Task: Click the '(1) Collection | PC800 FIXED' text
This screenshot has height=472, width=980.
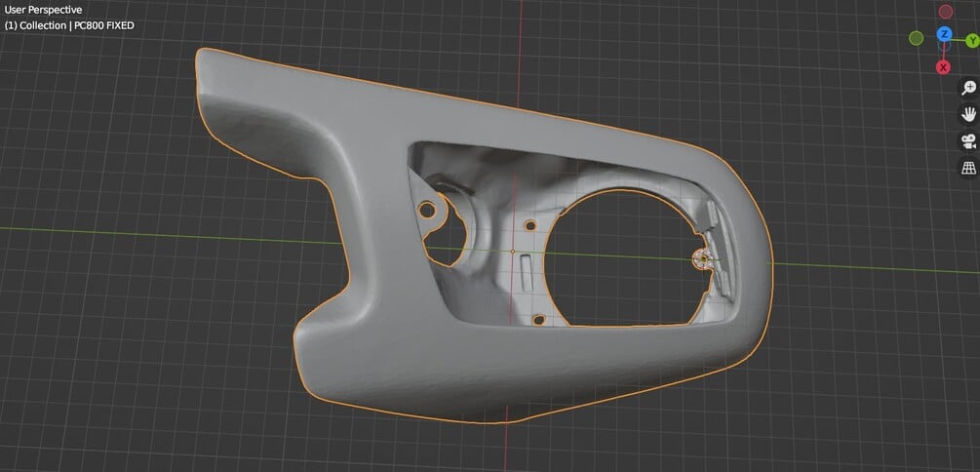Action: click(69, 25)
